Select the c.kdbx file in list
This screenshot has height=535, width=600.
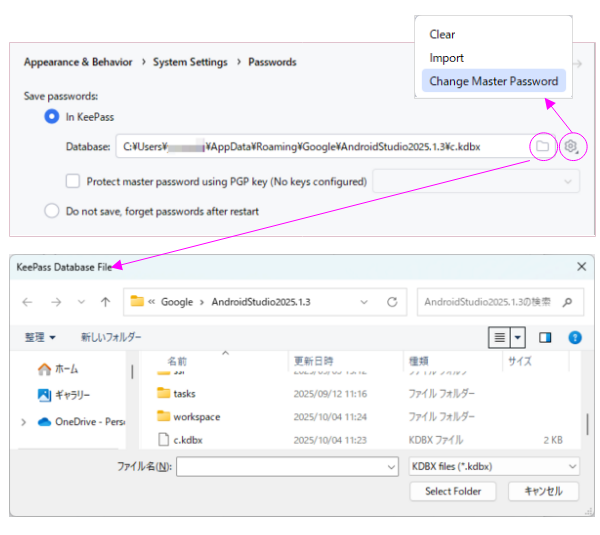coord(187,439)
